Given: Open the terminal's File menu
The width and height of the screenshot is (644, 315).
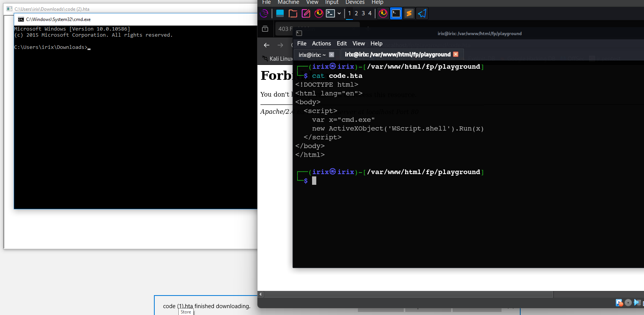Looking at the screenshot, I should (302, 44).
